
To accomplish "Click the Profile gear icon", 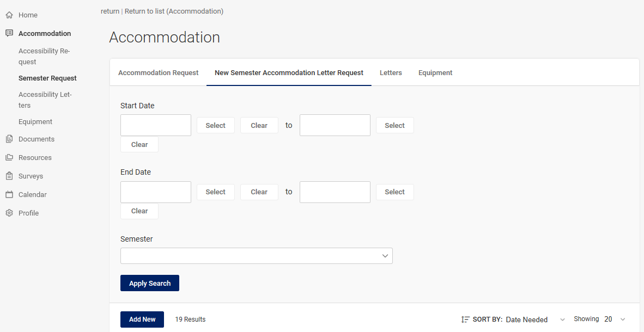I will [x=9, y=213].
